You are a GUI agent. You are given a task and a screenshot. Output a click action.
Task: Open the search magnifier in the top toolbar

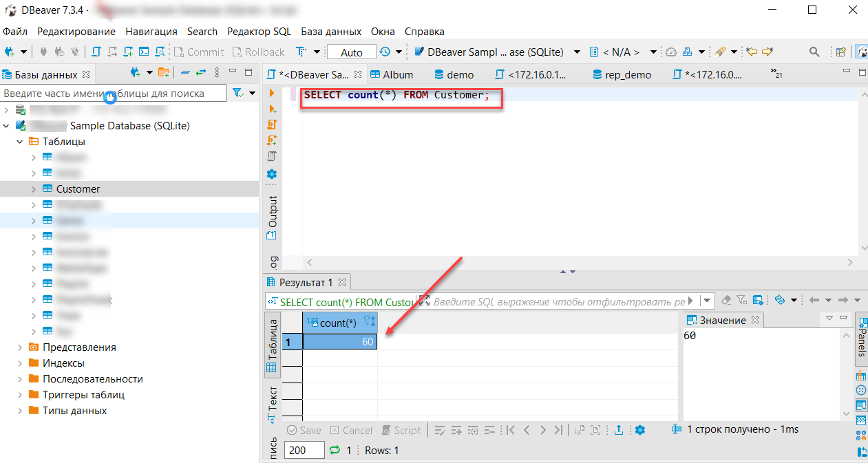click(814, 52)
